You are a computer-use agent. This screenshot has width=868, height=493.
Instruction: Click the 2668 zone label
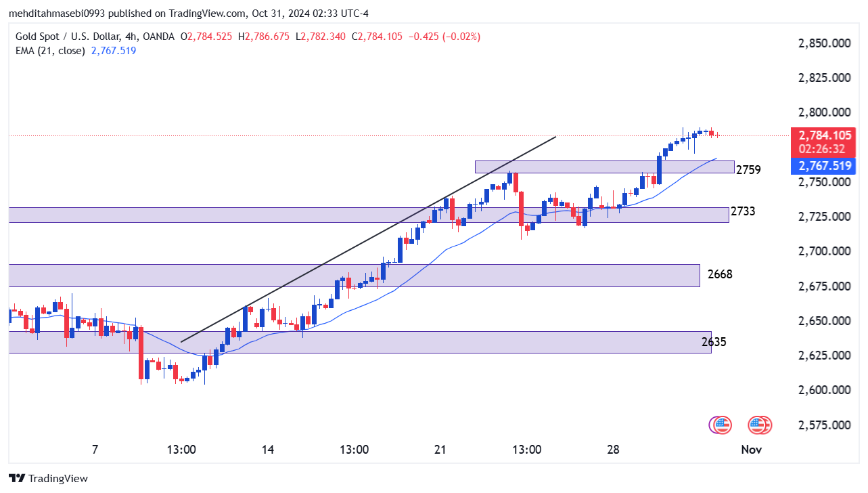point(720,274)
